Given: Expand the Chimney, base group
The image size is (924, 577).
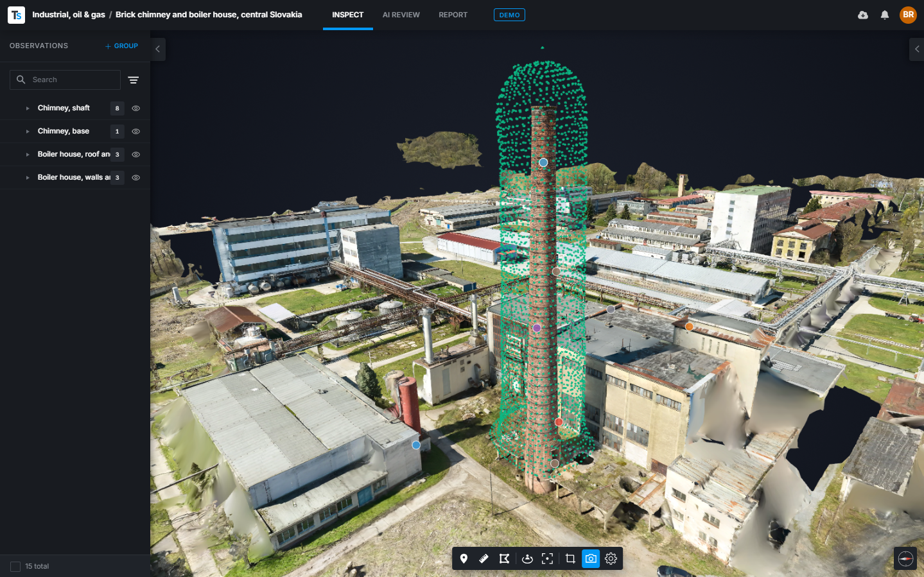Looking at the screenshot, I should point(28,132).
